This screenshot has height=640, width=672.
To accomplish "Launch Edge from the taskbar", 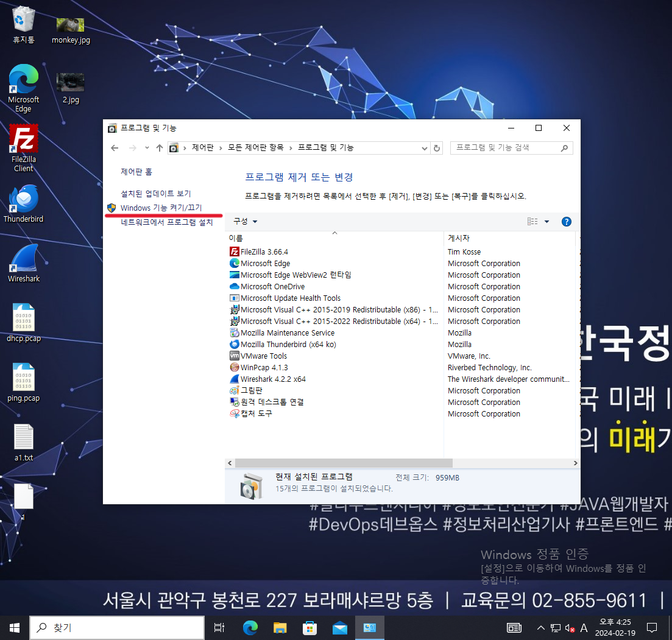I will point(250,628).
